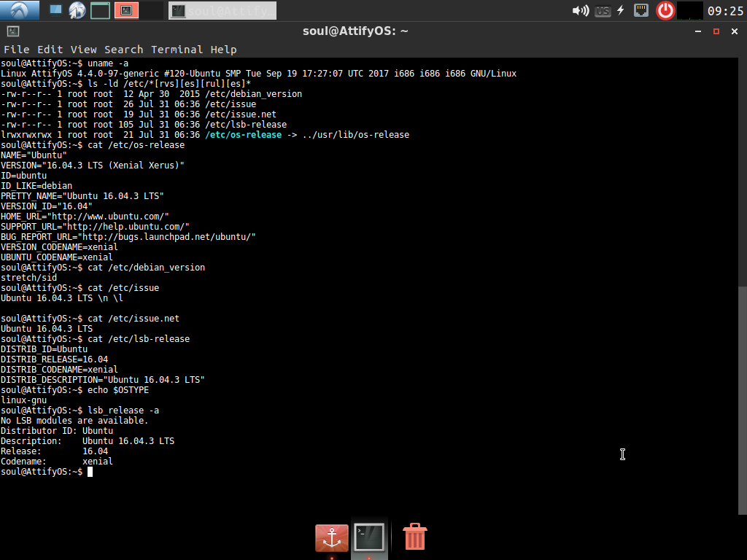Click the DISTRIB_ID=Ubuntu line

[44, 349]
